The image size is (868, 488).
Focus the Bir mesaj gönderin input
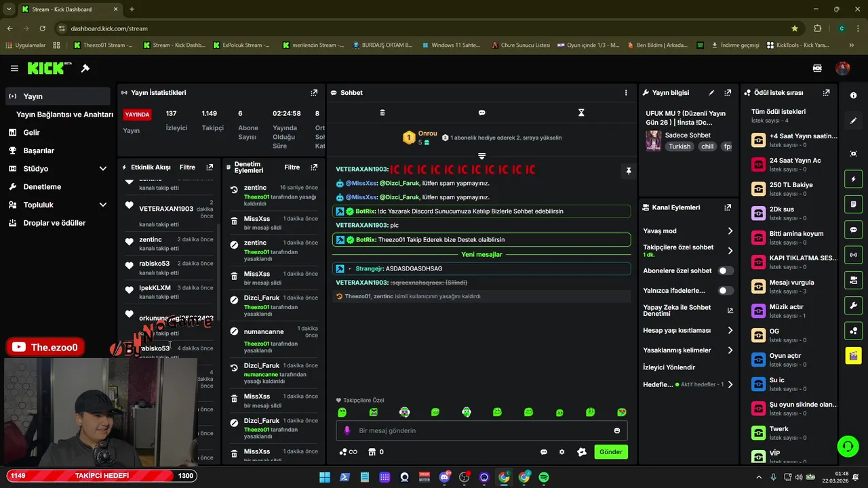[481, 430]
